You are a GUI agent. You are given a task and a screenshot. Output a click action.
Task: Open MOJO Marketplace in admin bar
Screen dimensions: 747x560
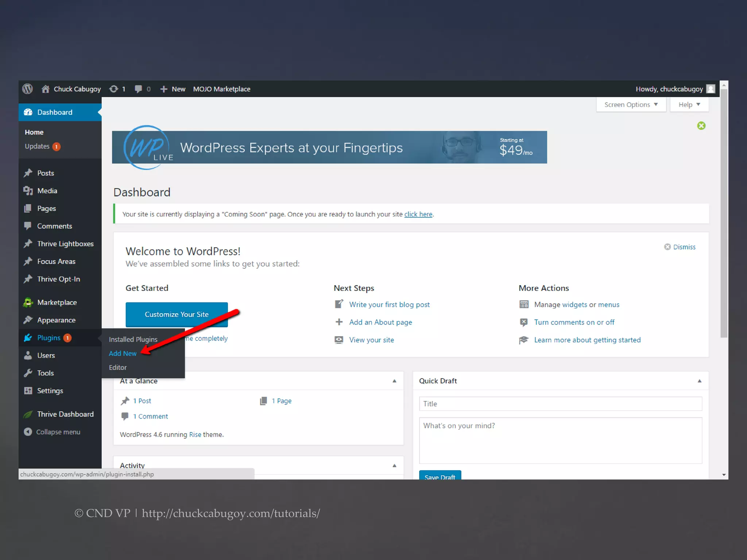[x=222, y=89]
